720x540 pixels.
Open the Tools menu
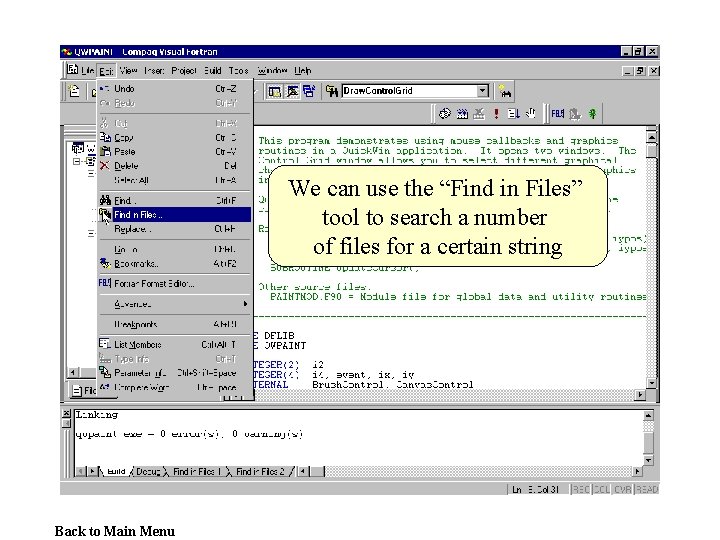(239, 71)
